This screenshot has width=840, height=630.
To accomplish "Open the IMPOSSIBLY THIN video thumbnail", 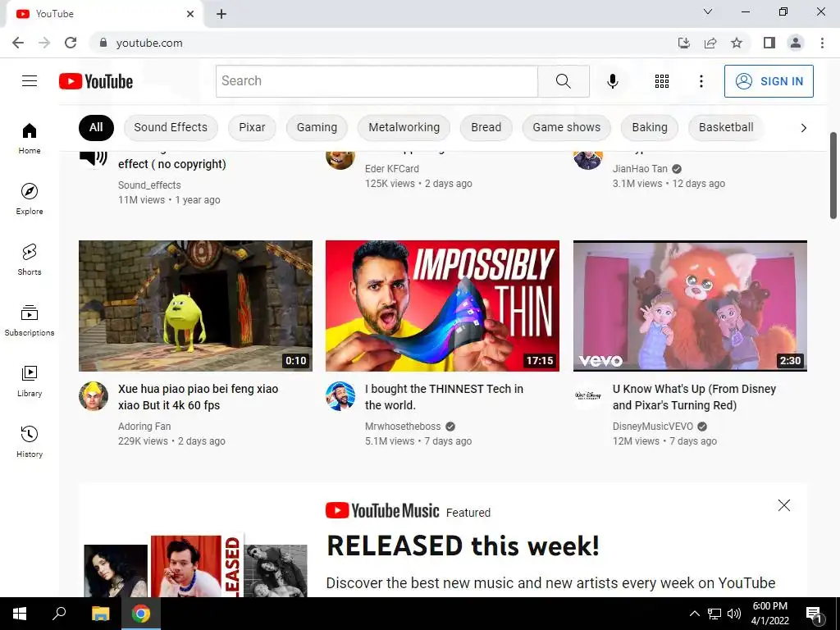I will pos(442,306).
